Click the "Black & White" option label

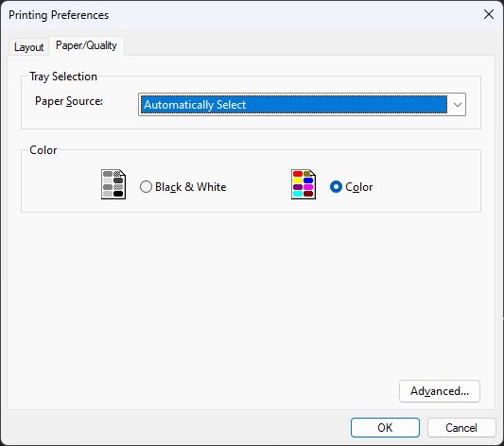[191, 187]
